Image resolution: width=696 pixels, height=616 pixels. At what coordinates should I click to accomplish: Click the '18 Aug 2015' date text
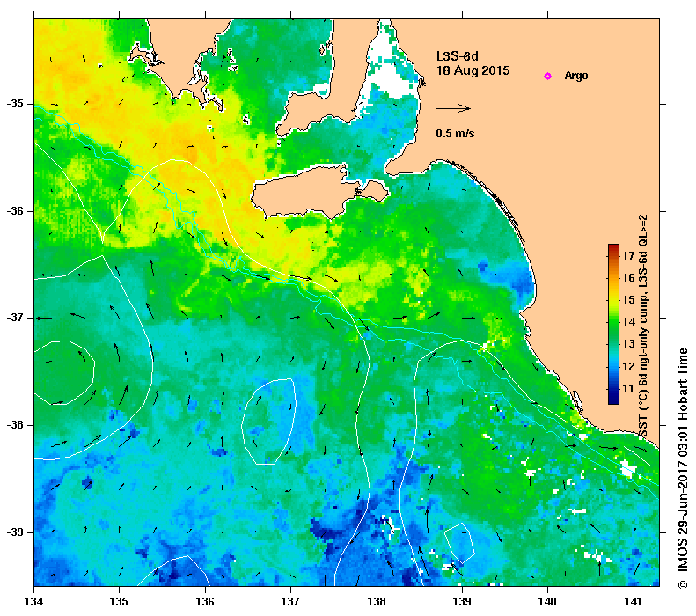coord(473,70)
